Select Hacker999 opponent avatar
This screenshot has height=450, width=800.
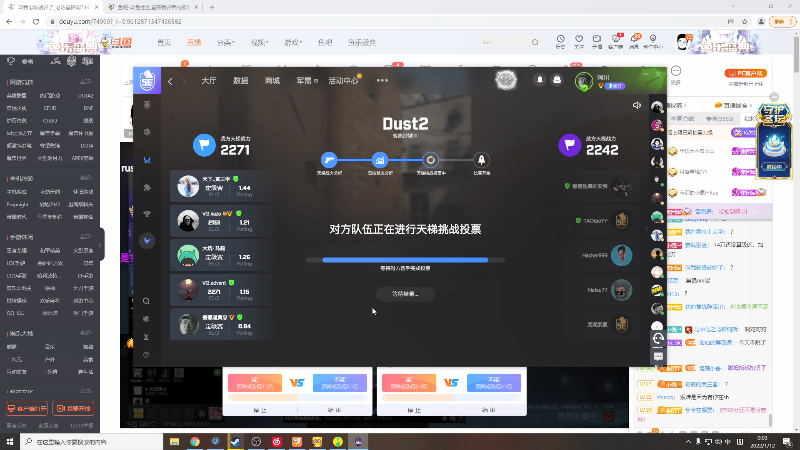click(621, 255)
